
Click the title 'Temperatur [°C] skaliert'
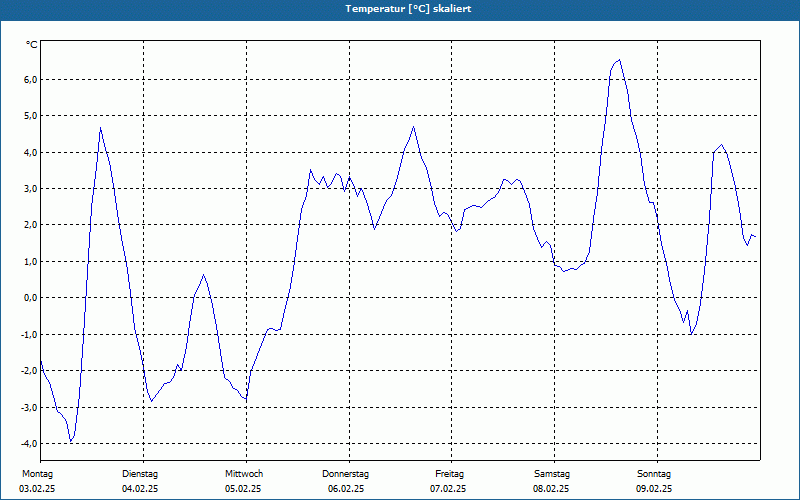[x=408, y=9]
